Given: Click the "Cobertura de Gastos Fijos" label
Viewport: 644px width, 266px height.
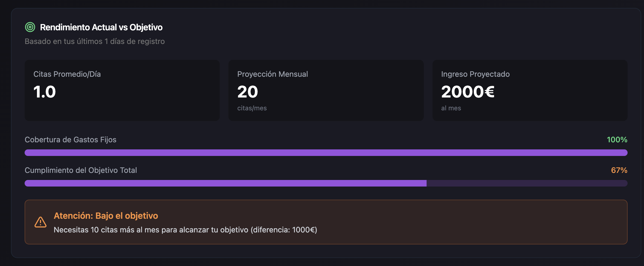Looking at the screenshot, I should [71, 140].
